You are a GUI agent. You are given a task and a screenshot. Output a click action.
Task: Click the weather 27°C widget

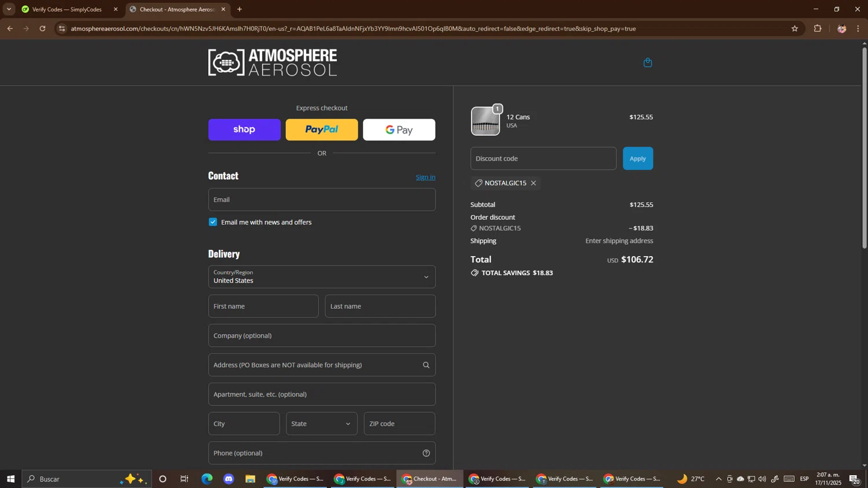(x=691, y=479)
